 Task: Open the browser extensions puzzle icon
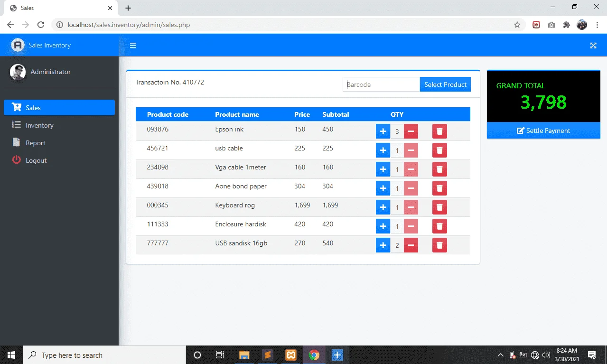[x=566, y=25]
